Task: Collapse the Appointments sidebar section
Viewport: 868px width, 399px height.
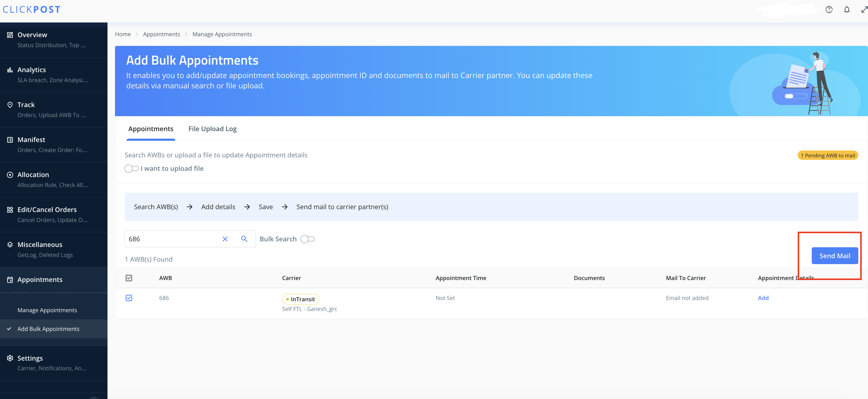Action: point(40,279)
